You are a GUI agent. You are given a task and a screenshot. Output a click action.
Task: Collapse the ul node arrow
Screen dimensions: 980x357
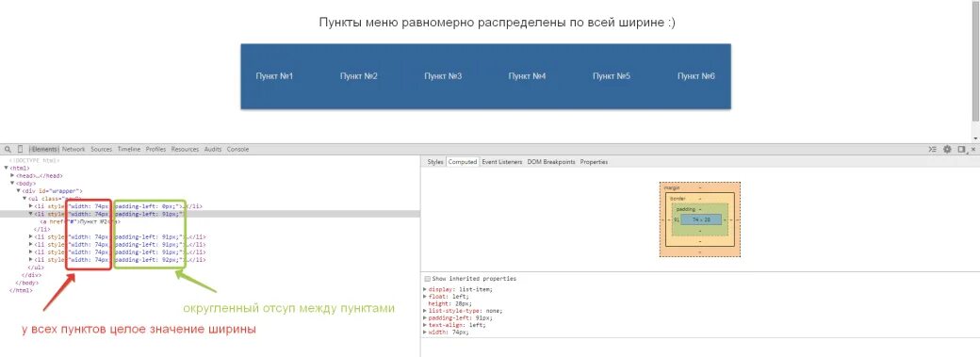click(x=25, y=198)
